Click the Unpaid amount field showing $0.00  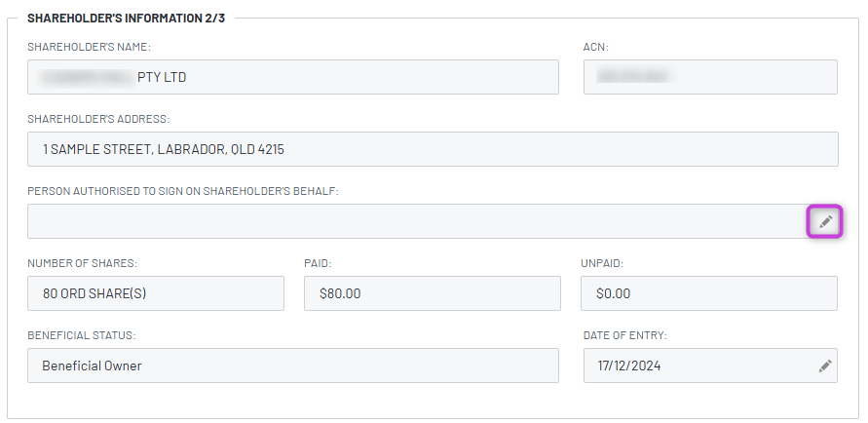tap(710, 293)
